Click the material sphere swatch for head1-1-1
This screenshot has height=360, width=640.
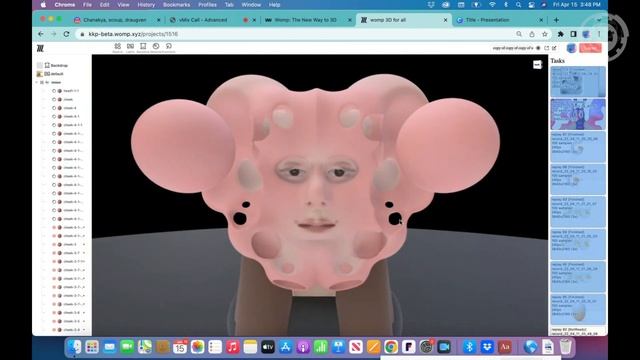60,91
